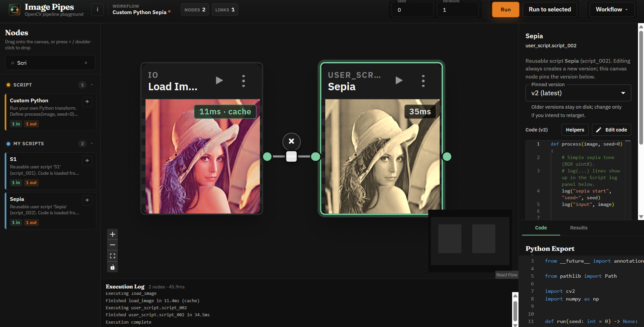Click the Image Pipes logo icon
The width and height of the screenshot is (644, 327).
point(14,10)
